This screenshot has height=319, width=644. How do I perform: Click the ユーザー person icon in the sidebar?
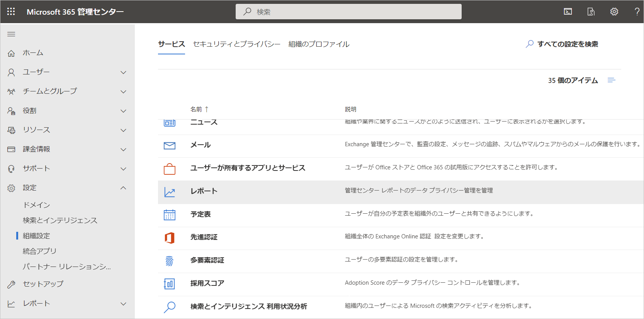[11, 72]
